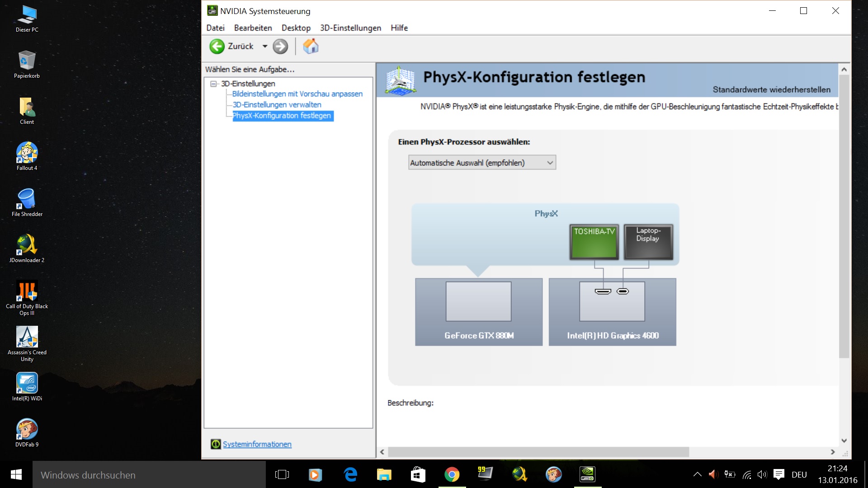Click the grey forward arrow button
Image resolution: width=868 pixels, height=488 pixels.
[x=280, y=46]
